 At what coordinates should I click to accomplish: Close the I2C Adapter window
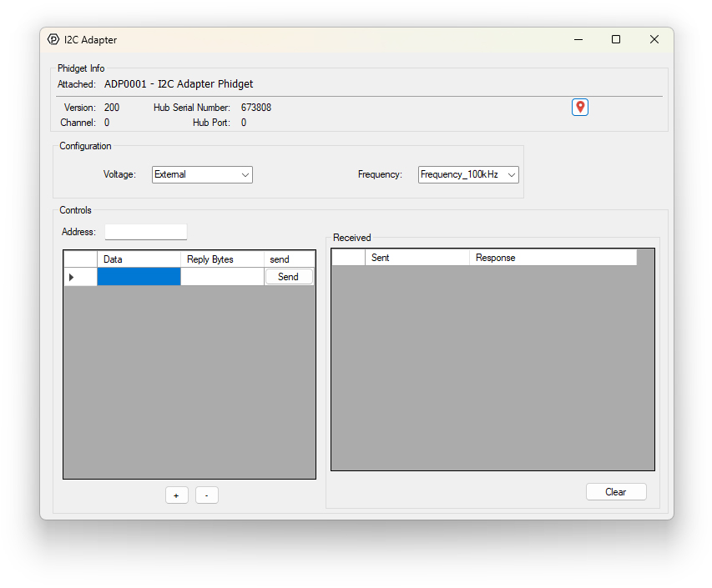pos(654,39)
